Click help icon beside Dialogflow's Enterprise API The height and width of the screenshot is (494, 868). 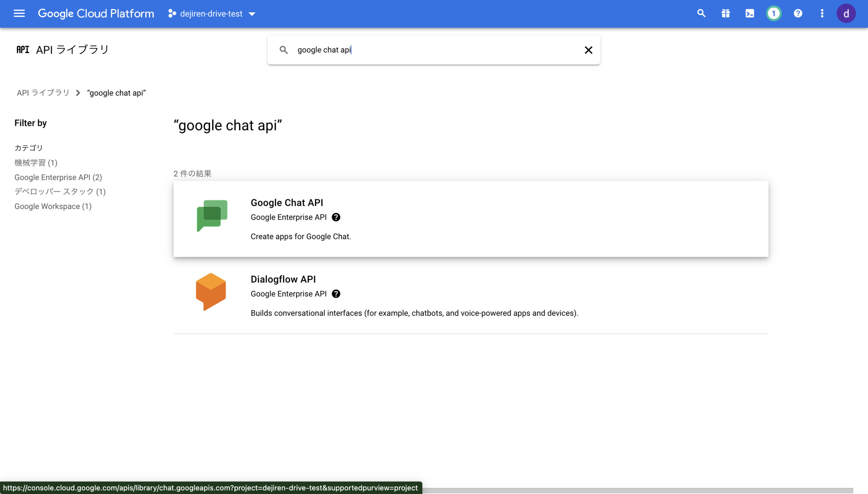336,294
